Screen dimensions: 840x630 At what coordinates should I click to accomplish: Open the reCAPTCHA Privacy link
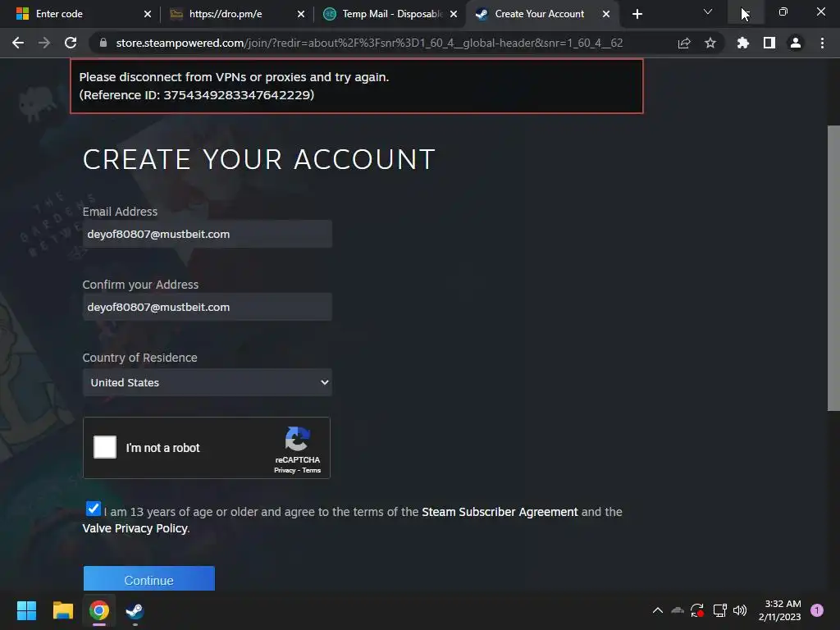coord(285,470)
